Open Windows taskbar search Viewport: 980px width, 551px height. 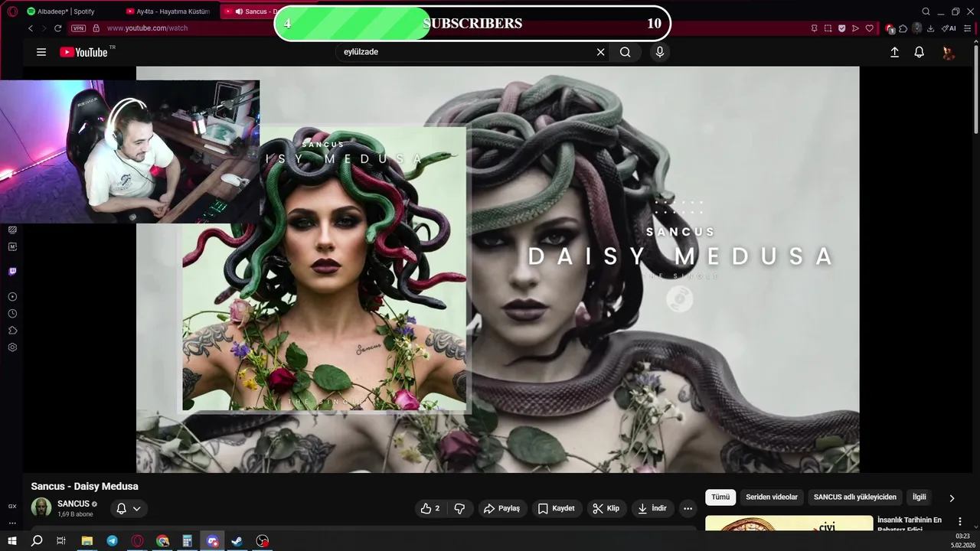coord(37,541)
